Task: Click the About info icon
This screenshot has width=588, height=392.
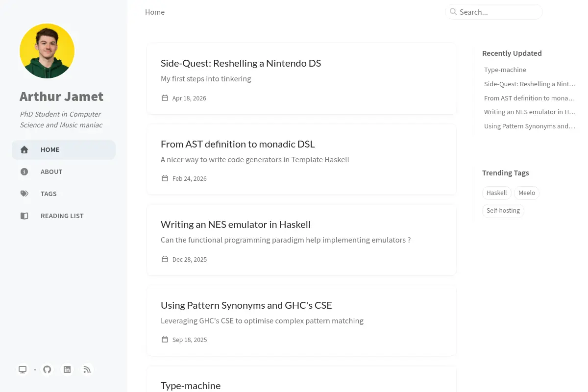Action: (x=24, y=172)
